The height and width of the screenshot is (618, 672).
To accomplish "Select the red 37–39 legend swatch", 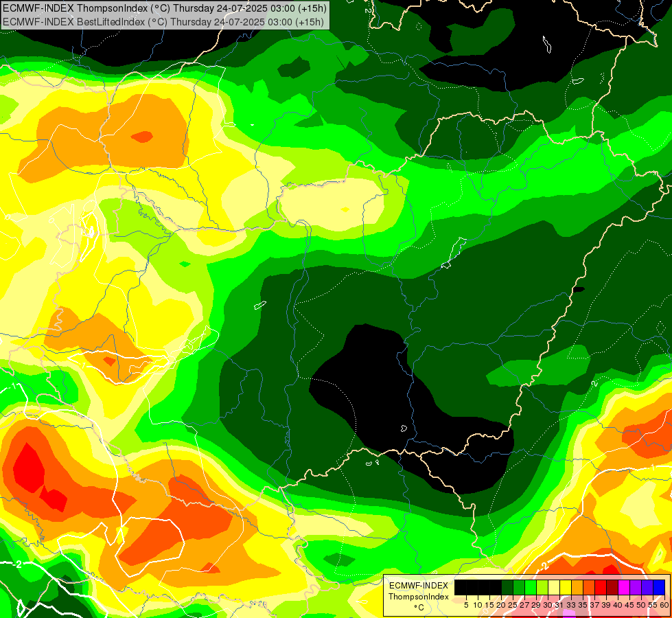I will [601, 587].
